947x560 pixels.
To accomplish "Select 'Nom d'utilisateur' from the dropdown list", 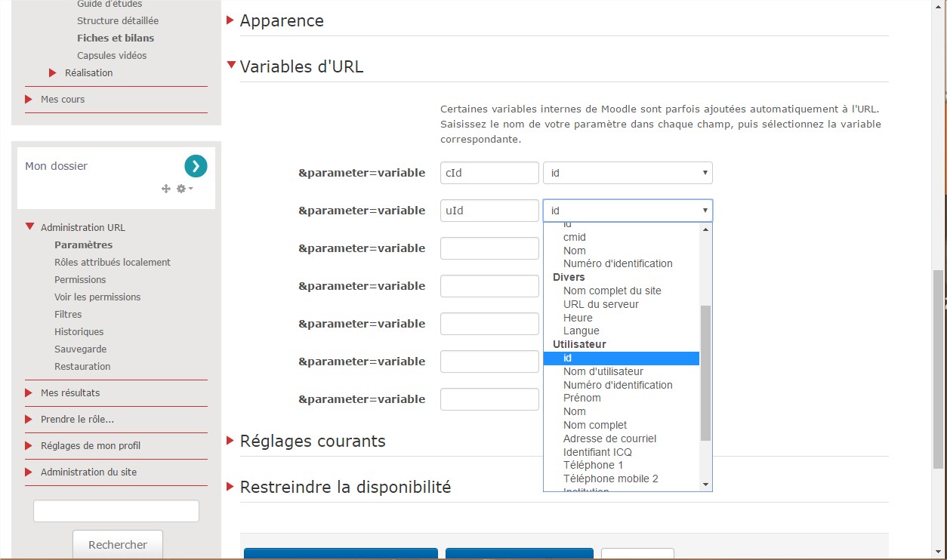I will [603, 371].
